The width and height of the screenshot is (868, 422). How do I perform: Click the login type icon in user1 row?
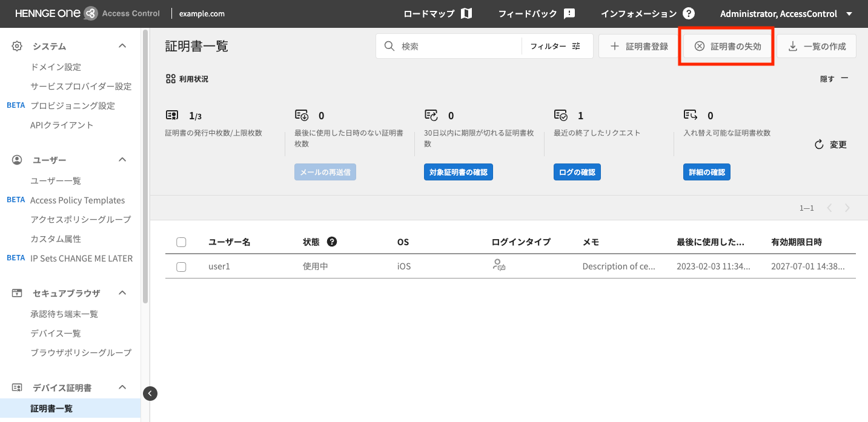(499, 265)
